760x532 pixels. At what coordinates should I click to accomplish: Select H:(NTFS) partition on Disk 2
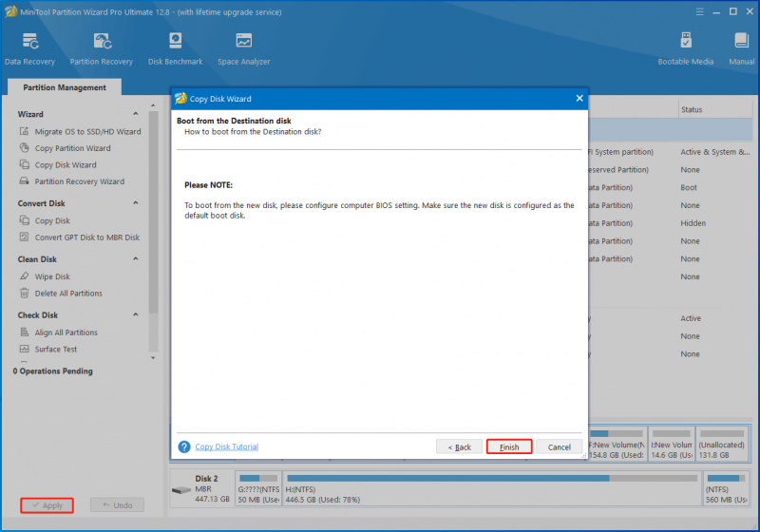[491, 489]
